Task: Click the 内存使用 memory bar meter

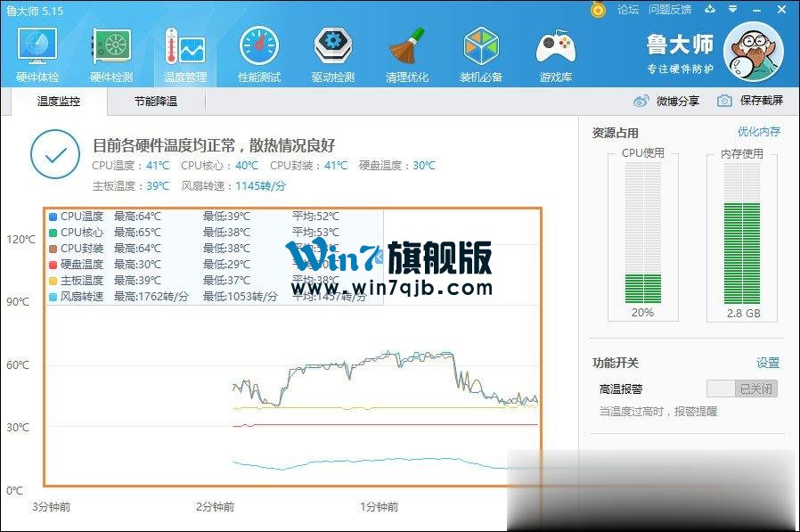Action: [742, 233]
